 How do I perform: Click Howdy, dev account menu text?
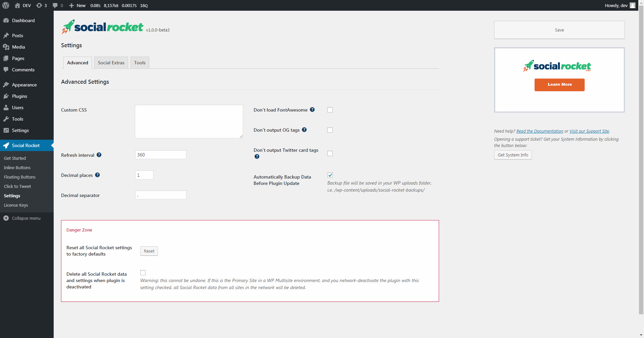(x=616, y=5)
